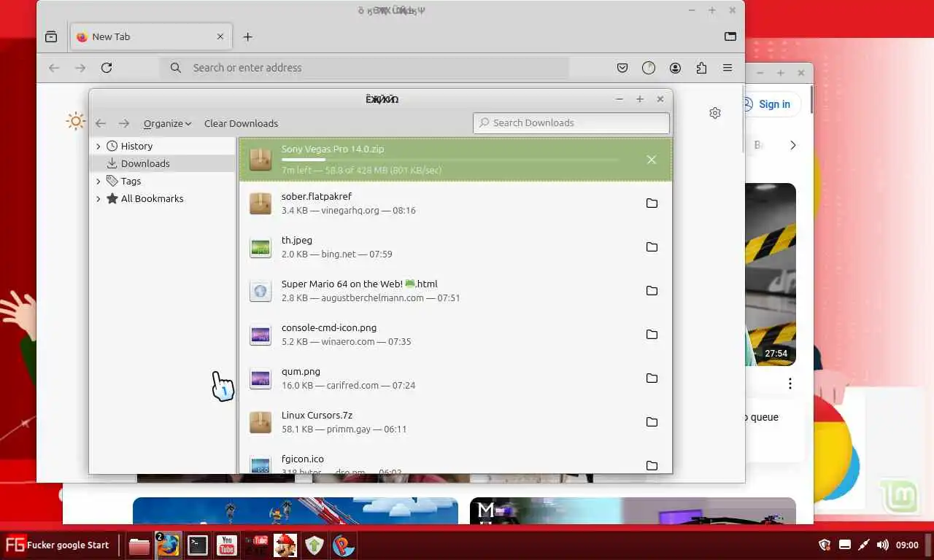The height and width of the screenshot is (560, 934).
Task: Open the shield security tray icon
Action: pos(825,545)
